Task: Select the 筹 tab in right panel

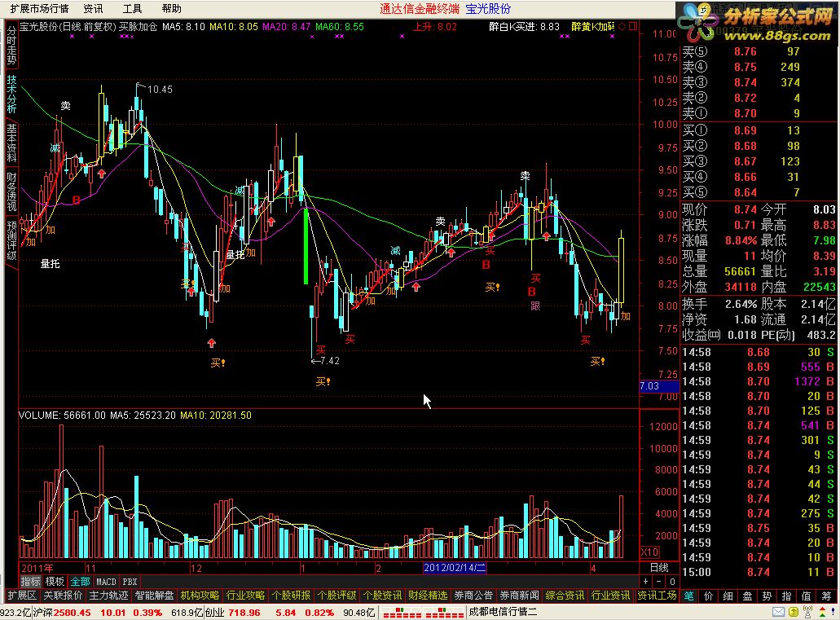Action: point(827,596)
